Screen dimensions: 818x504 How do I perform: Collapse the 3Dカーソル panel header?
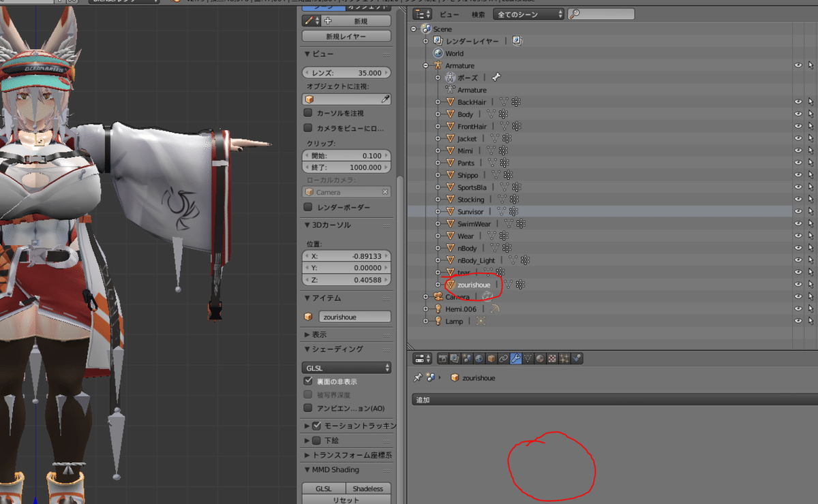point(347,225)
